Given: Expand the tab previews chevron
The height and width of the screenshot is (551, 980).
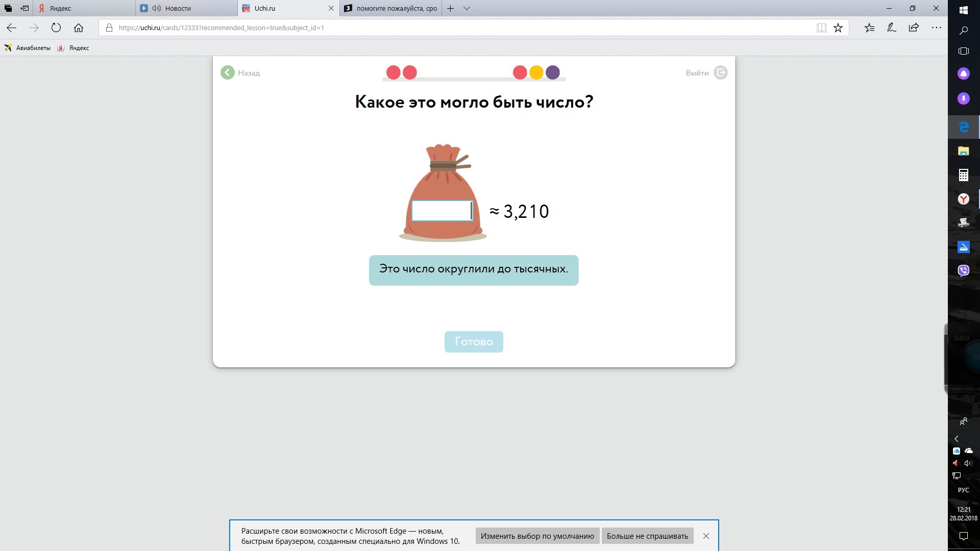Looking at the screenshot, I should [467, 8].
